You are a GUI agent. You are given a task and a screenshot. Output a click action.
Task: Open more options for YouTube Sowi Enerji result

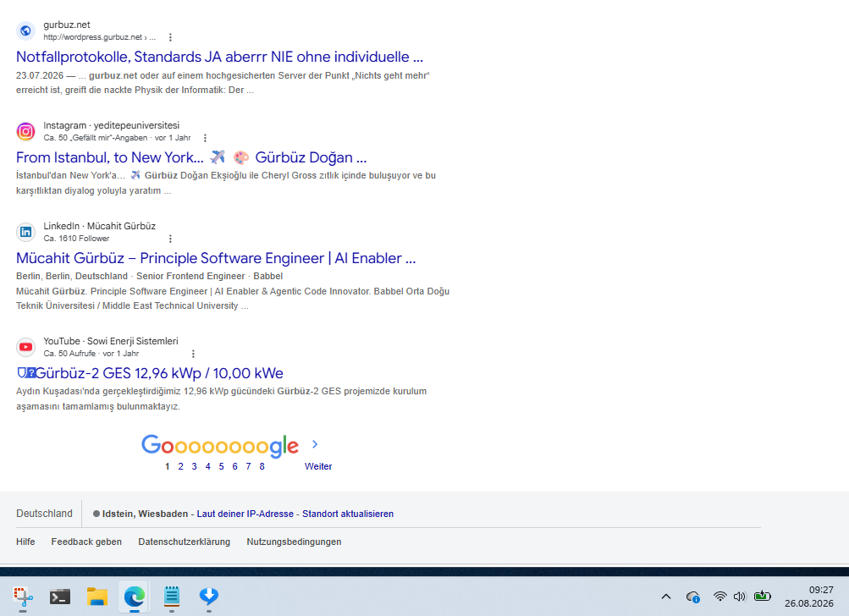tap(193, 354)
